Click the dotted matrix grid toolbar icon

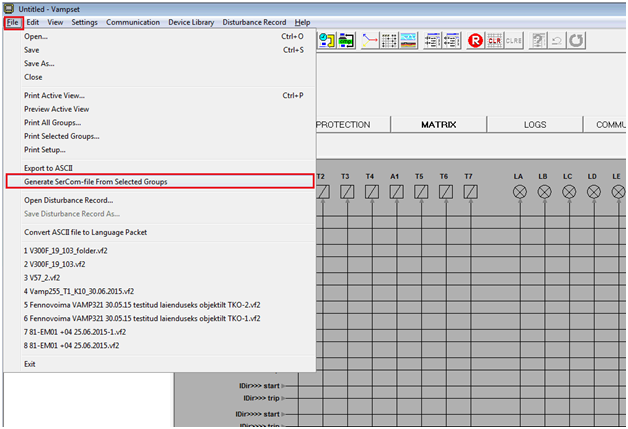pyautogui.click(x=389, y=40)
